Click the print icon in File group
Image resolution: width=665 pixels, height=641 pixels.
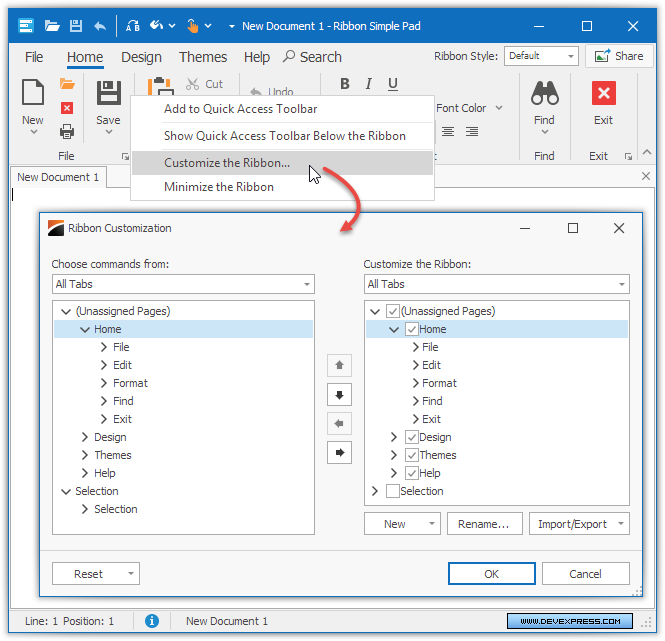click(x=67, y=131)
